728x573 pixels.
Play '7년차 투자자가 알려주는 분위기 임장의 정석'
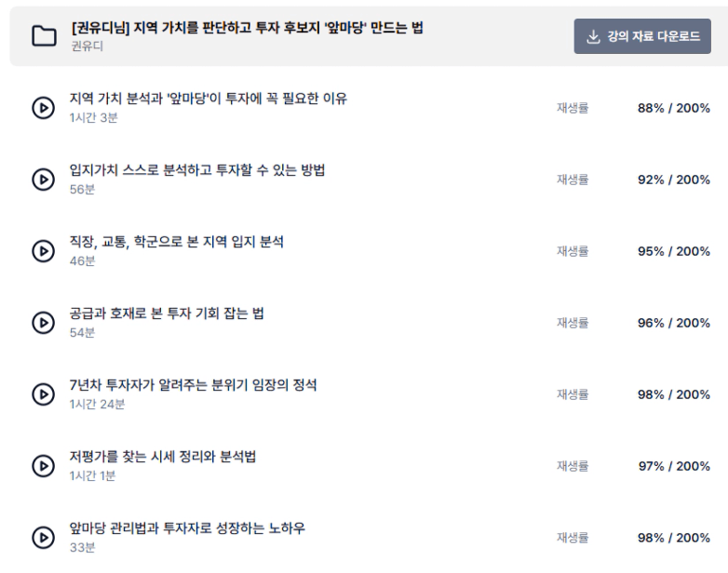coord(43,393)
